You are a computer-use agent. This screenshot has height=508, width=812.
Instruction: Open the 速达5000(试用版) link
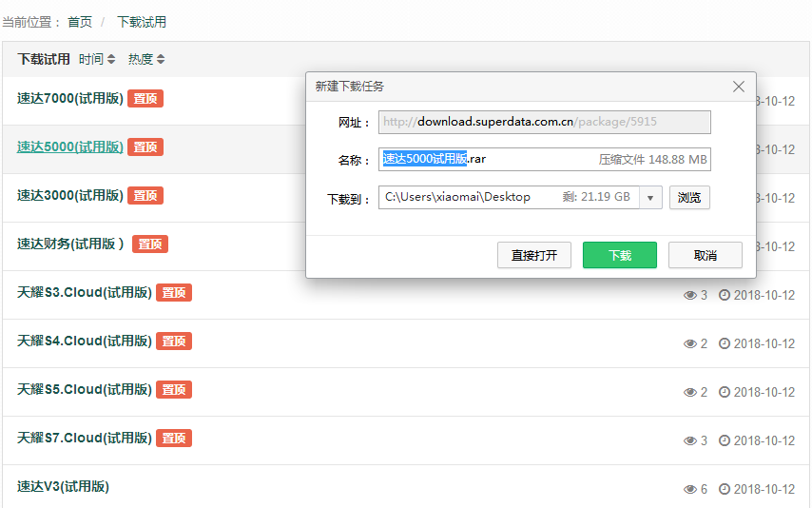pos(70,147)
